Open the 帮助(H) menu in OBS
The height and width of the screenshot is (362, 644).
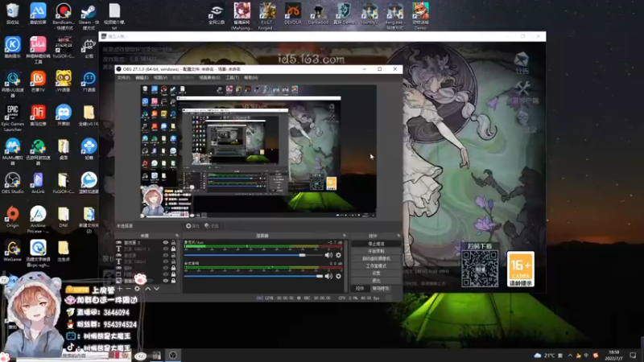pos(250,77)
